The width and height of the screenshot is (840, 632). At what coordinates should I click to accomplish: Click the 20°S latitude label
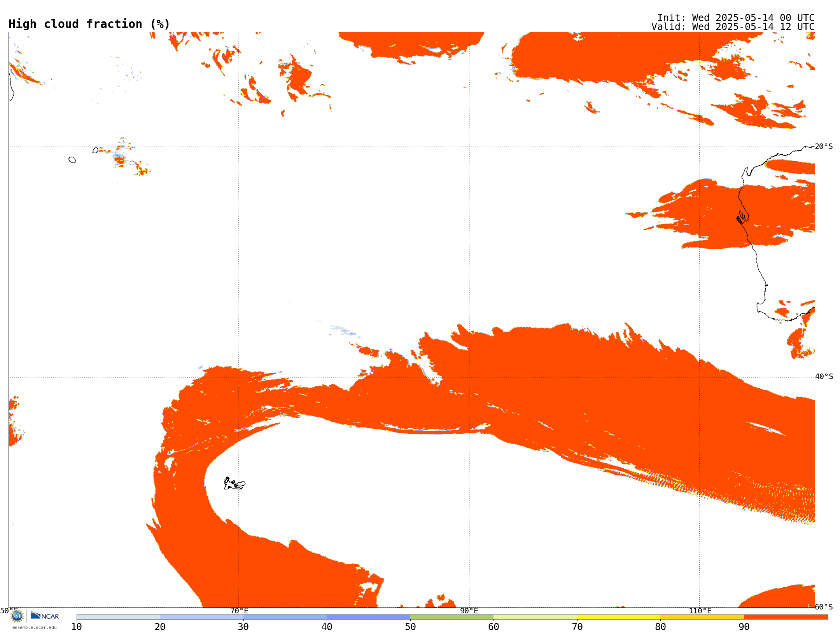coord(824,147)
